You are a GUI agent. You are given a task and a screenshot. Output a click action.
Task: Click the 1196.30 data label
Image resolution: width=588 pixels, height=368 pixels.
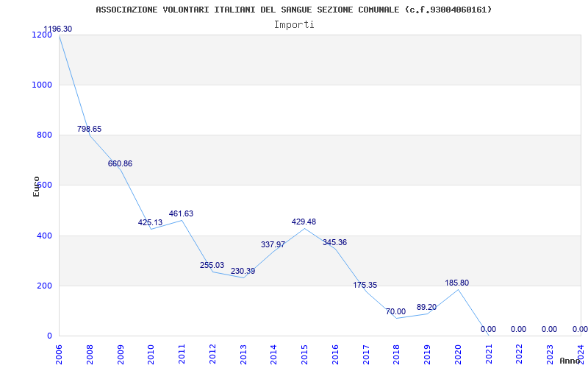pos(58,29)
